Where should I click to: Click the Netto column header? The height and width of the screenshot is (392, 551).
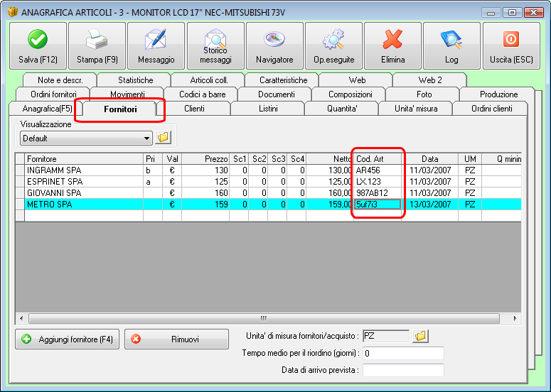[x=330, y=159]
